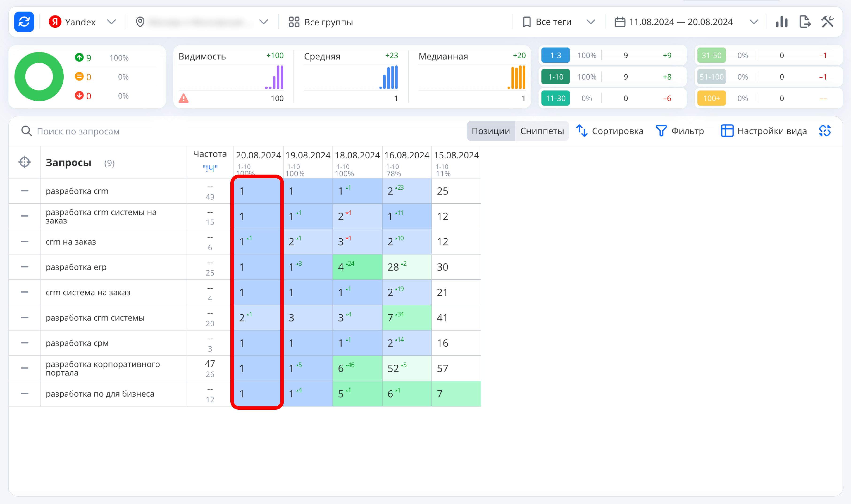
Task: Click the Поиск по запросам search field
Action: tap(78, 131)
